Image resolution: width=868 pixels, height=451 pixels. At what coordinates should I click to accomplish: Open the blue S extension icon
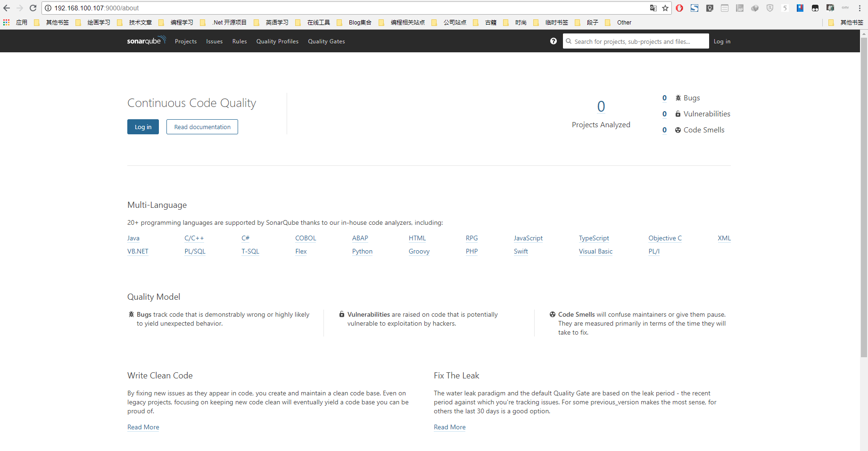694,8
